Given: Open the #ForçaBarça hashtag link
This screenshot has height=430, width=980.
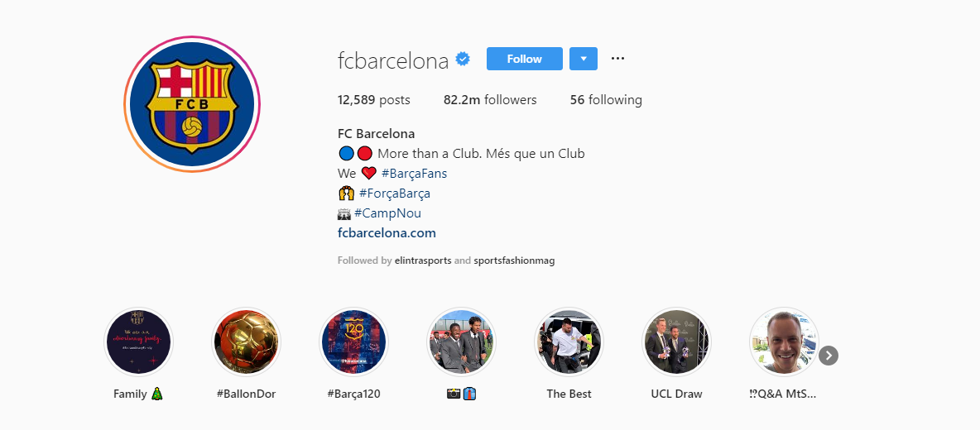Looking at the screenshot, I should tap(394, 193).
